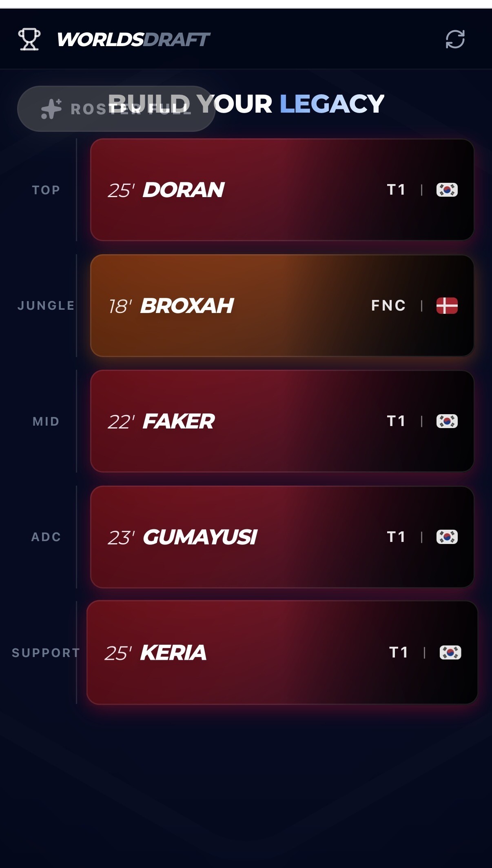This screenshot has height=868, width=492.
Task: Open the WORLDSDRAFT home title
Action: click(x=133, y=40)
